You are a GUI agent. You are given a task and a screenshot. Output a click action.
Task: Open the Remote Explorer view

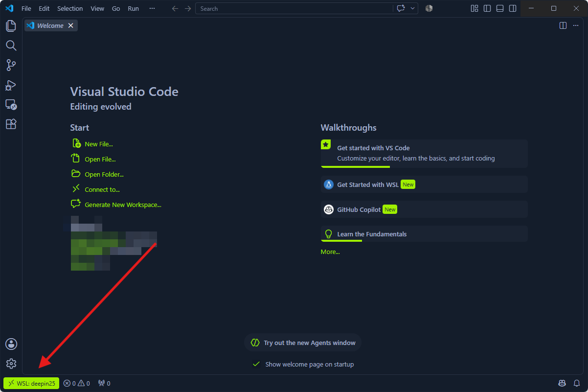(11, 105)
